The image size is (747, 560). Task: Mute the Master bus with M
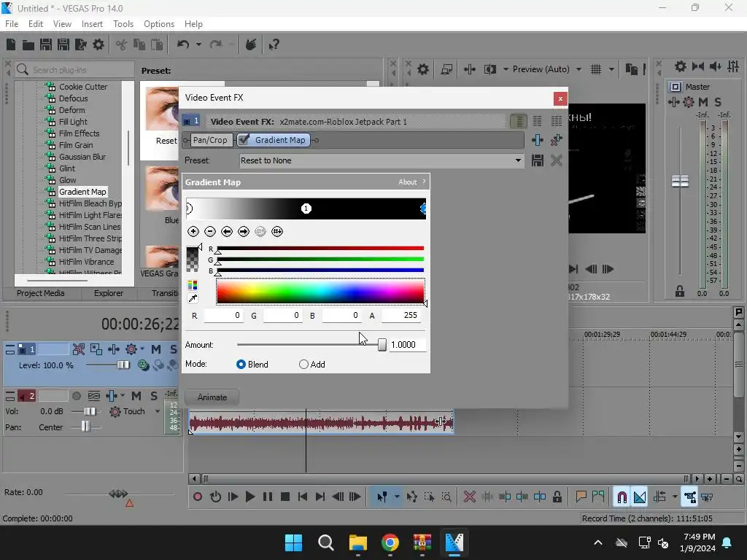coord(703,102)
